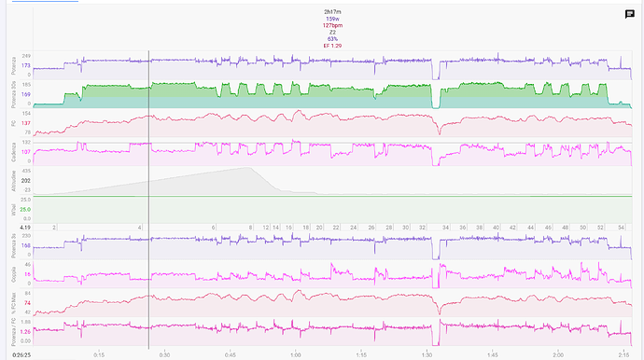Select lap interval 6

pos(213,228)
